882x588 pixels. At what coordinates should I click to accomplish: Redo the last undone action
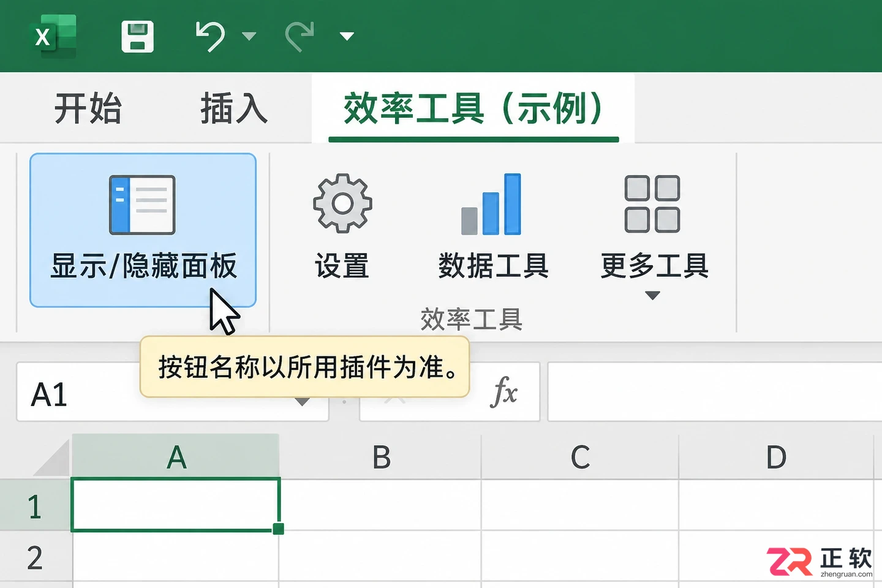(x=300, y=36)
